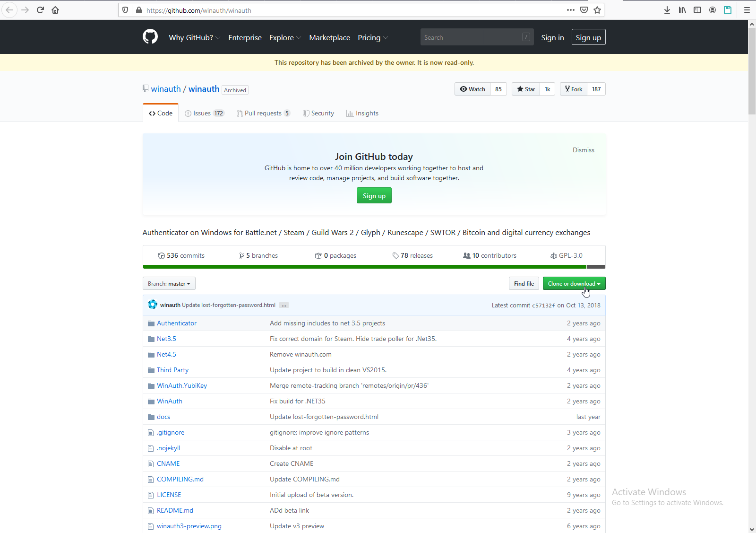Click the Save to Pocket icon
756x533 pixels.
point(584,10)
